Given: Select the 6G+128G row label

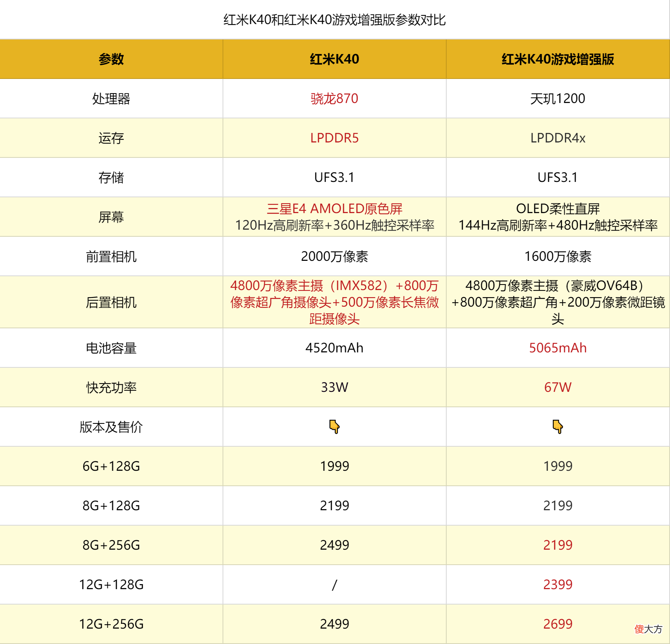Looking at the screenshot, I should (111, 466).
